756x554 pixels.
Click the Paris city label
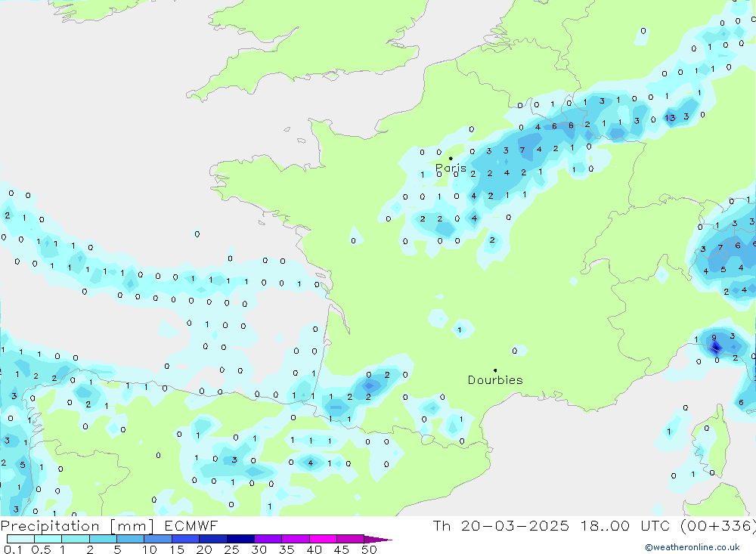(x=451, y=168)
